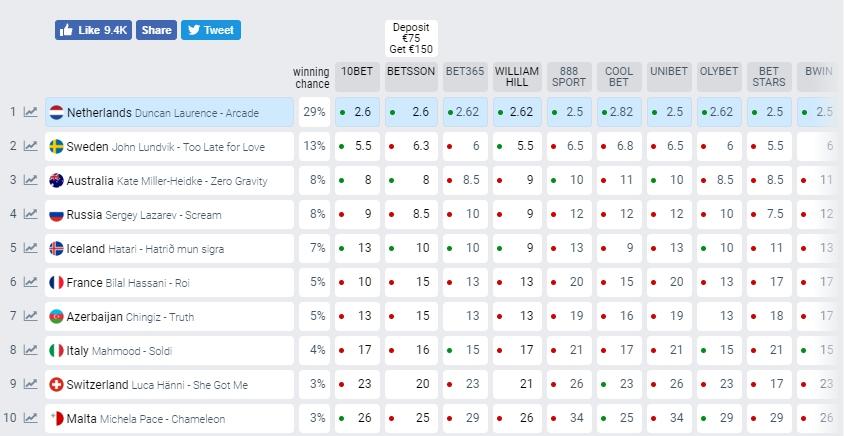The width and height of the screenshot is (844, 436).
Task: Open the trend chart icon for Iceland
Action: (x=31, y=249)
